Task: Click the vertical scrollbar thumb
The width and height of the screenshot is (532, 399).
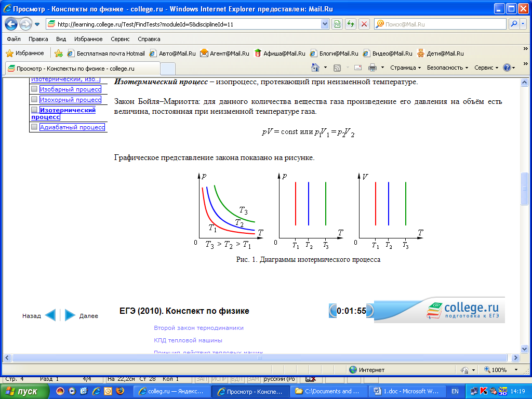Action: coord(524,189)
